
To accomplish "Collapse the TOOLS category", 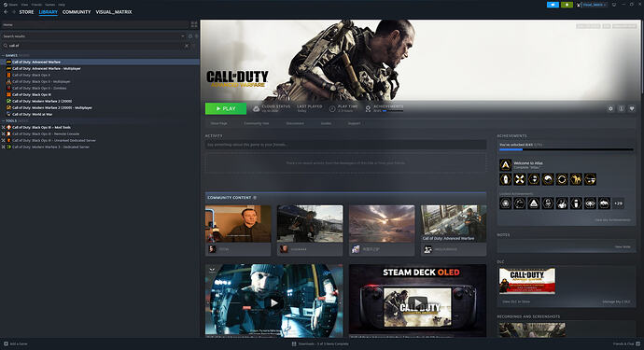I will (x=4, y=120).
